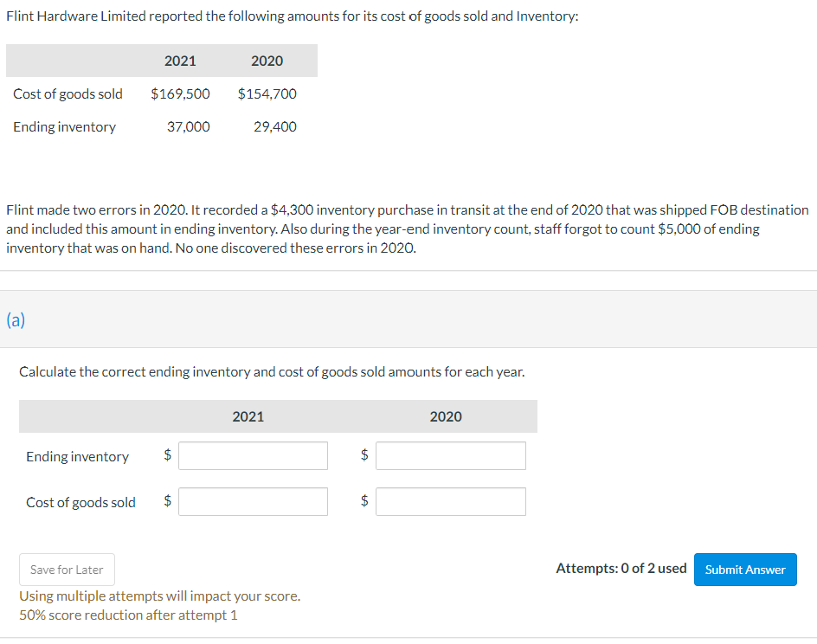
Task: Click the dollar sign beside 2021 Ending inventory
Action: pos(166,454)
